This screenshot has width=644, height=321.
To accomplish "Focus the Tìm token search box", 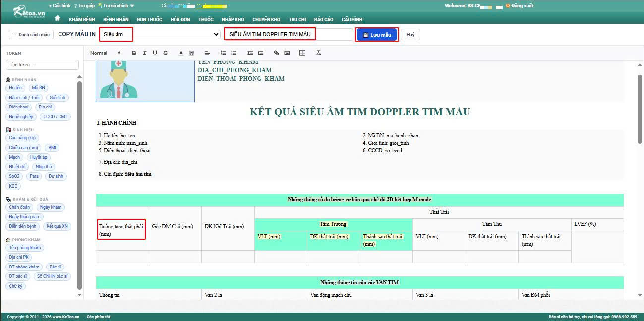I will pos(42,65).
